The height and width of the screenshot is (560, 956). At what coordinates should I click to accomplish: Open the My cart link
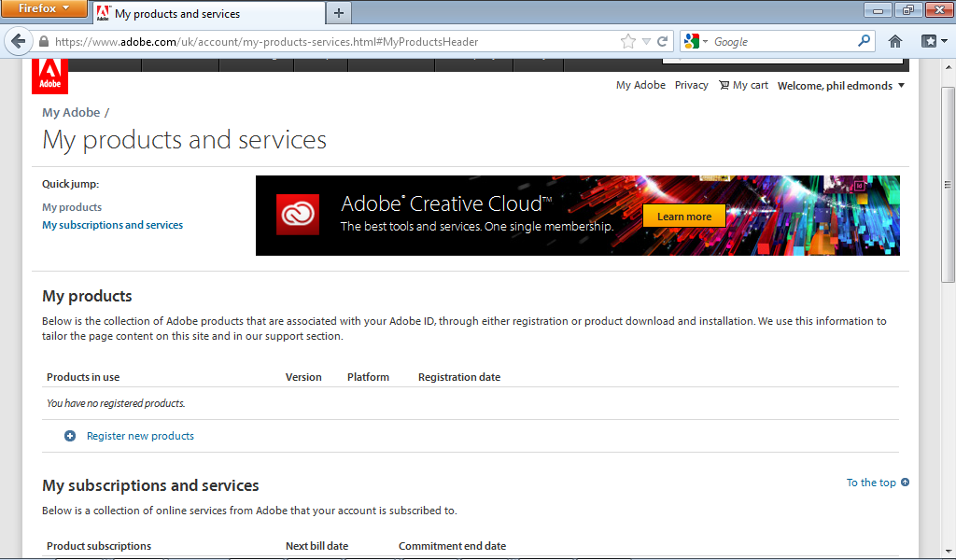(751, 85)
